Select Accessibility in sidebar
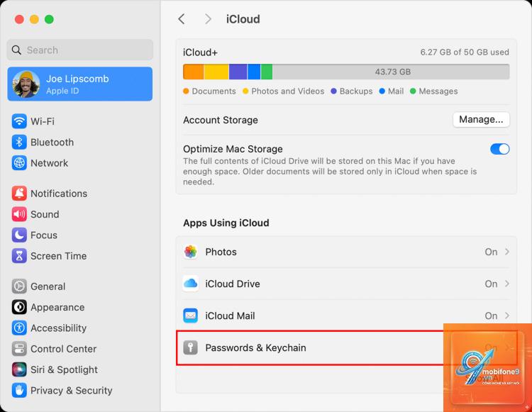This screenshot has height=412, width=532. tap(80, 328)
